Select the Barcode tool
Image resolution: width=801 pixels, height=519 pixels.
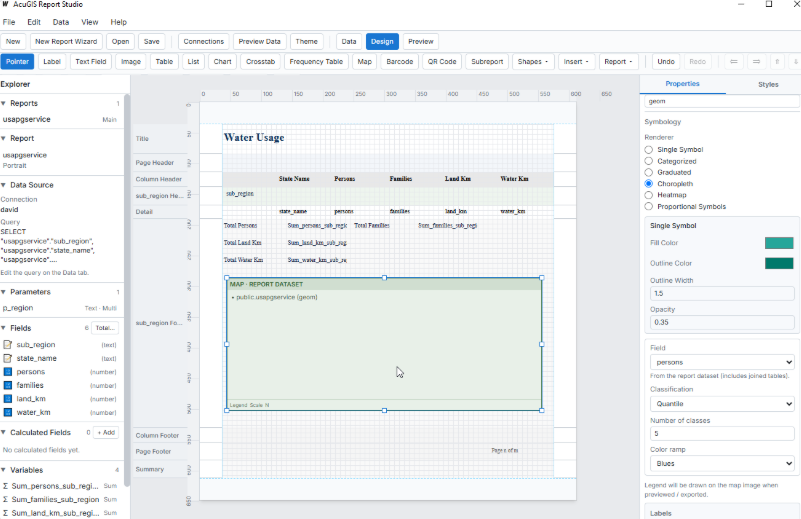coord(399,61)
